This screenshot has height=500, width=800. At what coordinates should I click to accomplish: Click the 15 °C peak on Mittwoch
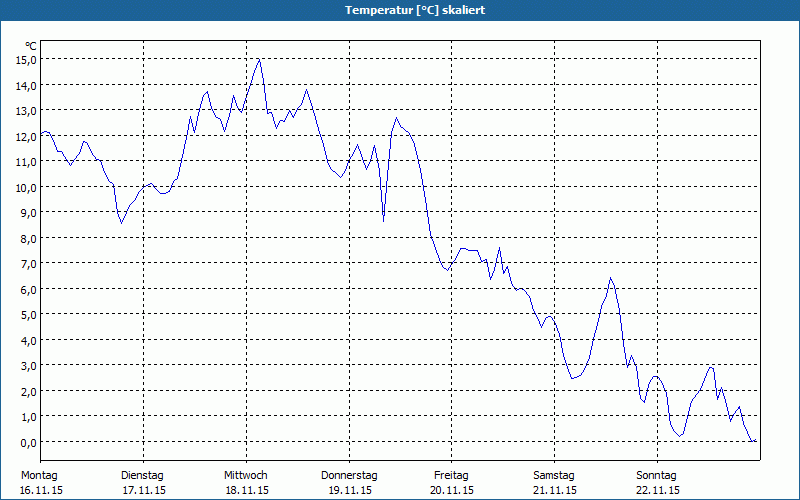[259, 59]
